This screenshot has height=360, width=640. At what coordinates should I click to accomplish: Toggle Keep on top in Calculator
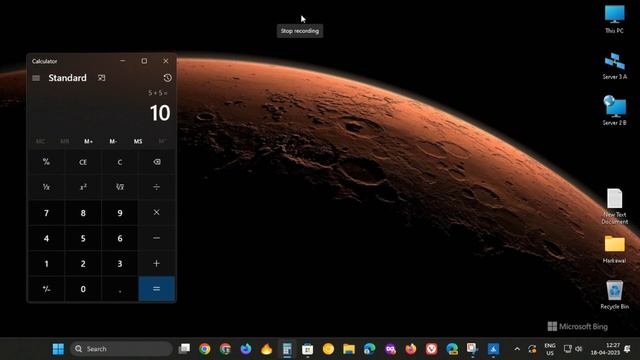pyautogui.click(x=101, y=78)
